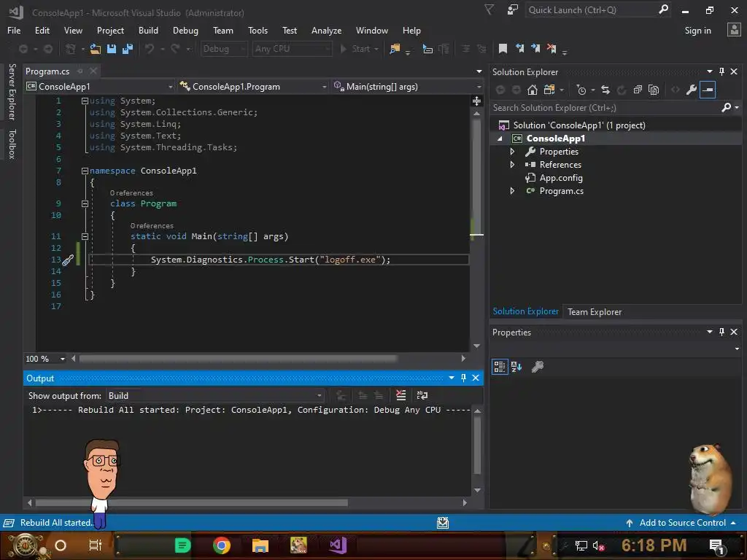
Task: Select the Program.cs editor tab
Action: point(47,71)
